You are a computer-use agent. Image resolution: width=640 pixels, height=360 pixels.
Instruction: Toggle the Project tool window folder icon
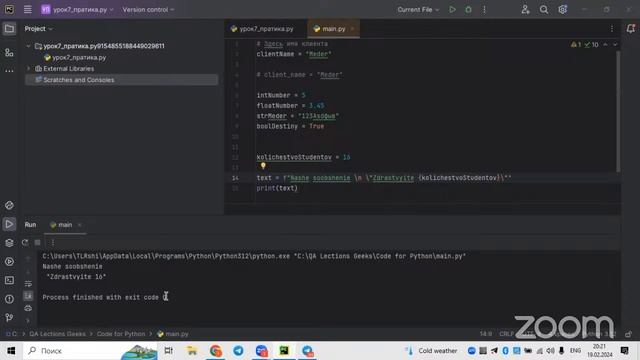(9, 29)
